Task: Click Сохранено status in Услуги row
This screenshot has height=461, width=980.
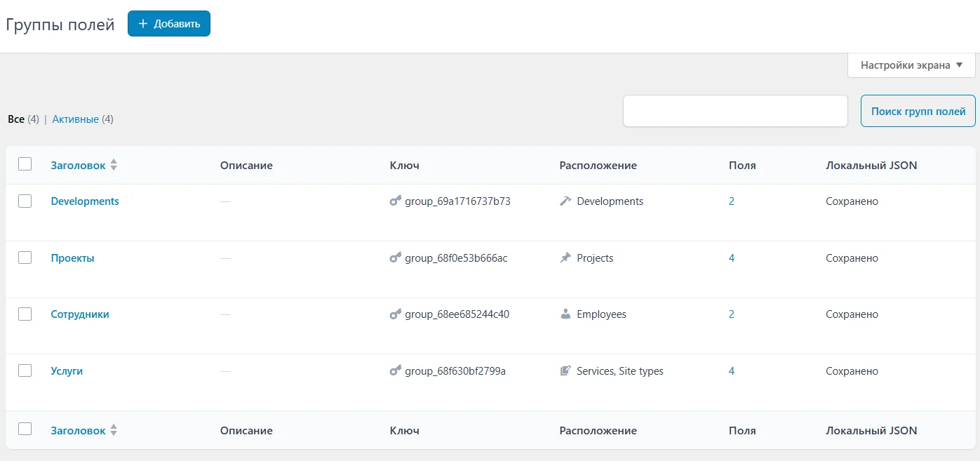Action: pos(852,371)
